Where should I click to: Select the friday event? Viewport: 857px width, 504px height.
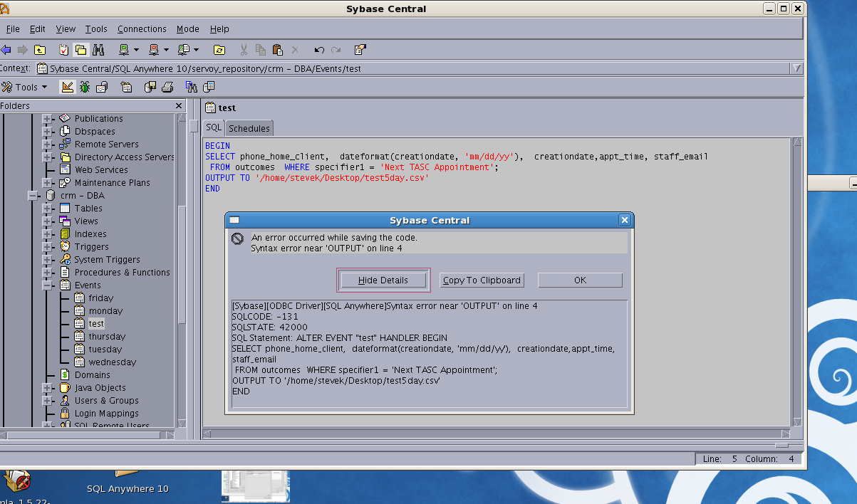(x=101, y=298)
